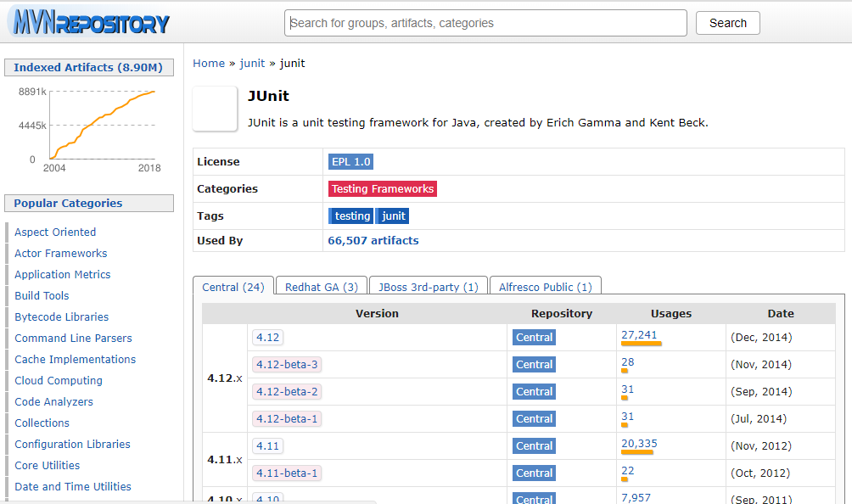Open the 22 usages link for 4.11-beta-1
852x504 pixels.
[628, 471]
